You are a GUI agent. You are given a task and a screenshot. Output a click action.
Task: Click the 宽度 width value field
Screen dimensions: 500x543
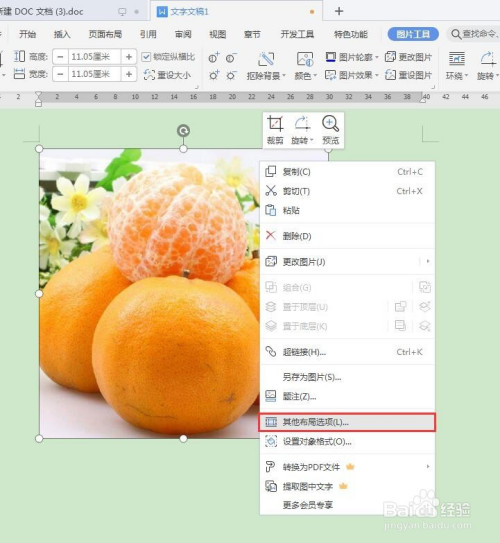95,74
